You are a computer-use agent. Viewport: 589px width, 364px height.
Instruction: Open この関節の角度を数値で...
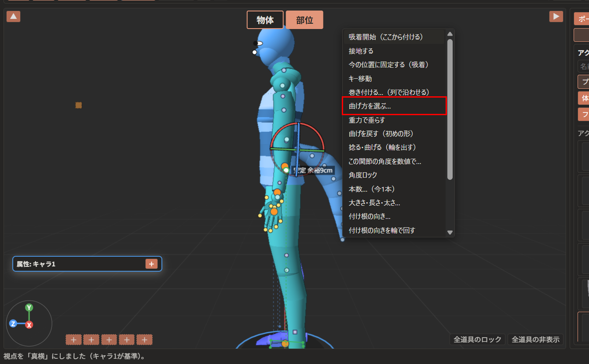pos(394,161)
